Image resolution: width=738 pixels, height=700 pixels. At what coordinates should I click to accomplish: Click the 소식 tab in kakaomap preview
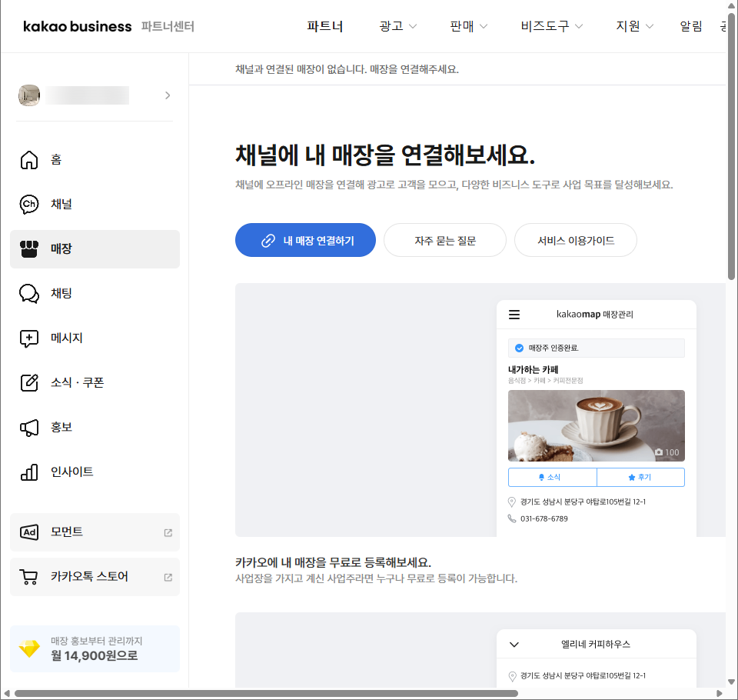point(553,477)
